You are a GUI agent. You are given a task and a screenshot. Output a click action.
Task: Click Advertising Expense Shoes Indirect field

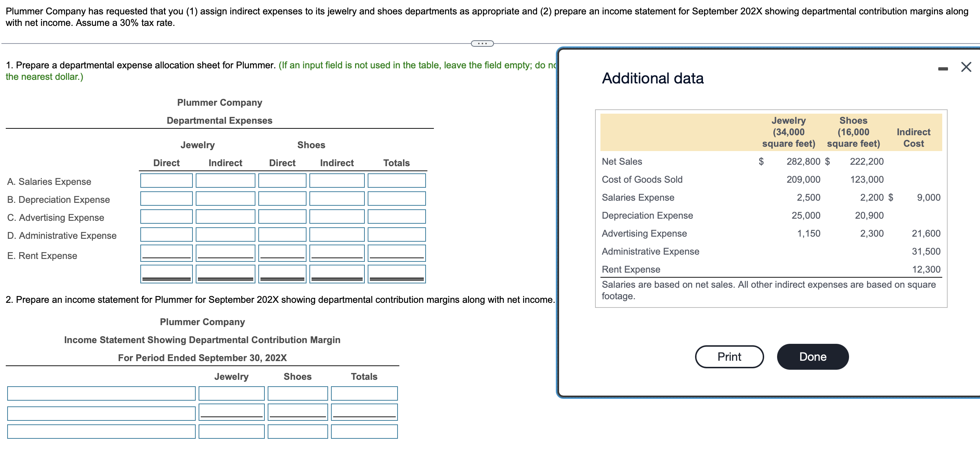[337, 216]
